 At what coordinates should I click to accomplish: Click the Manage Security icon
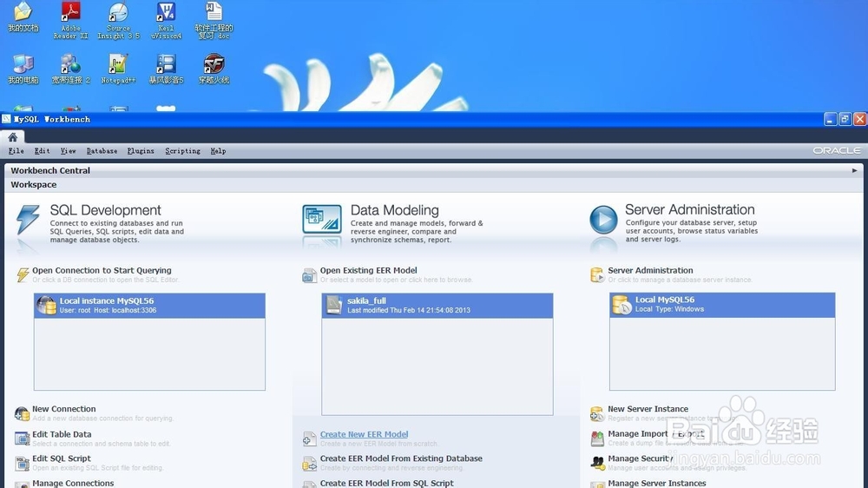click(x=597, y=463)
